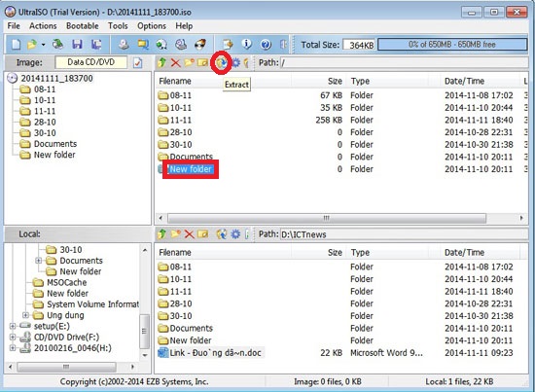Click the gear icon in the Local toolbar

click(235, 234)
